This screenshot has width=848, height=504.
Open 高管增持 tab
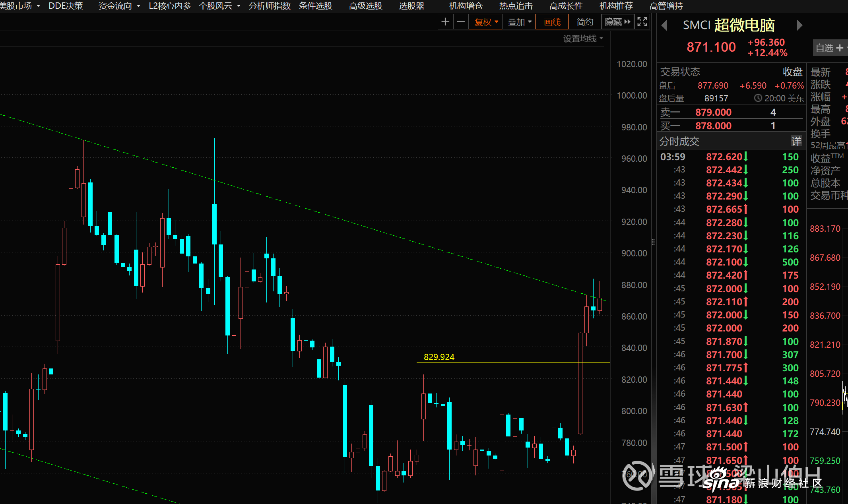click(666, 6)
